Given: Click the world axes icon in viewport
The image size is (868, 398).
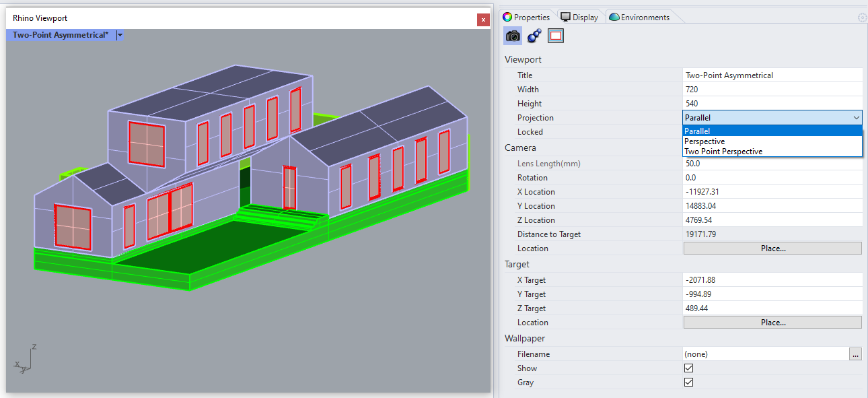Looking at the screenshot, I should (x=25, y=360).
